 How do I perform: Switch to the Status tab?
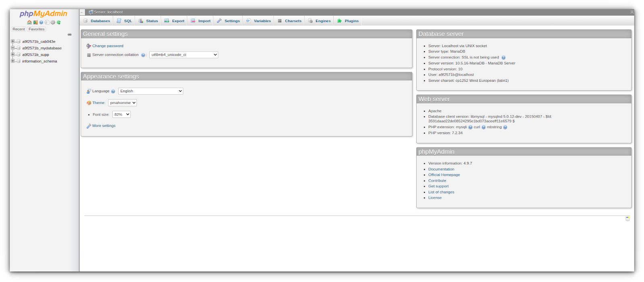(148, 21)
